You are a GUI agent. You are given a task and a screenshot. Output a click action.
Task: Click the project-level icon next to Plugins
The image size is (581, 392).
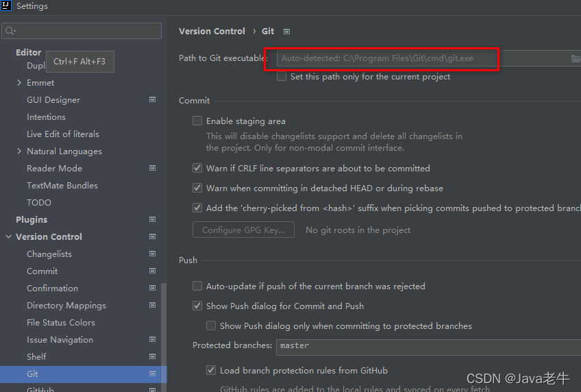coord(152,219)
